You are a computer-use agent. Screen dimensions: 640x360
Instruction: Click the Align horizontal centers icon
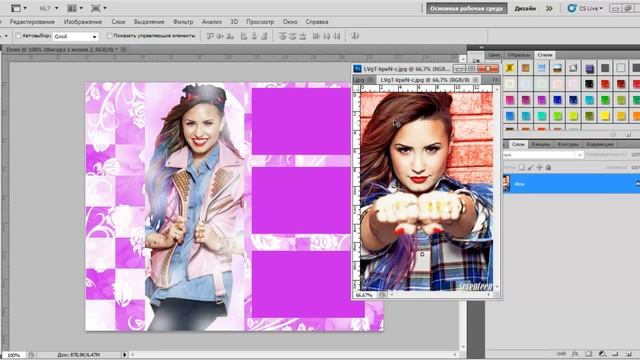coord(254,36)
